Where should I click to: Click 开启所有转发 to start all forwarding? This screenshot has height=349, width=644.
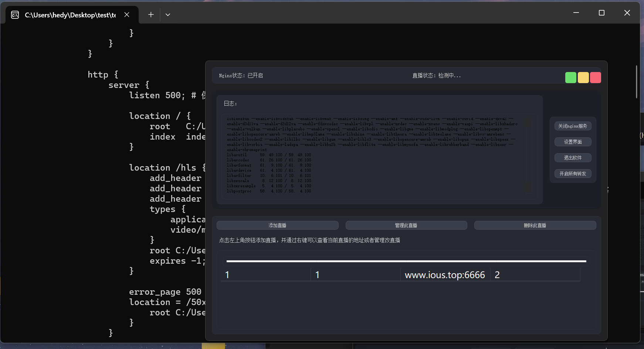pos(573,174)
